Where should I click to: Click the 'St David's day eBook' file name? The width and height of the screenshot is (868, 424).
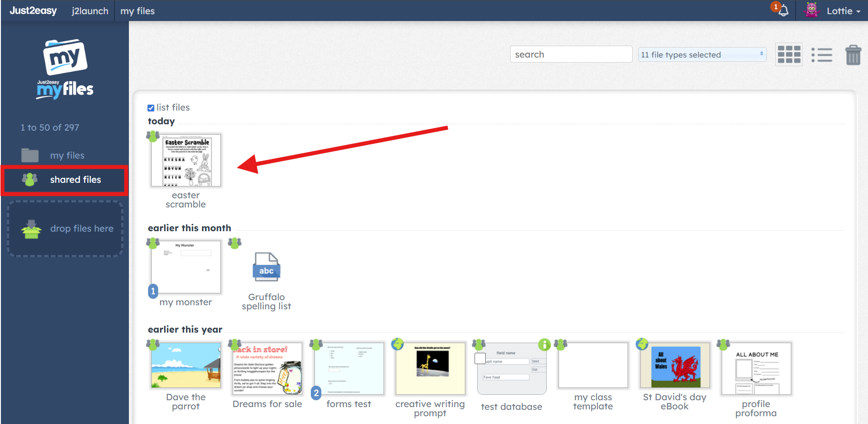(675, 402)
